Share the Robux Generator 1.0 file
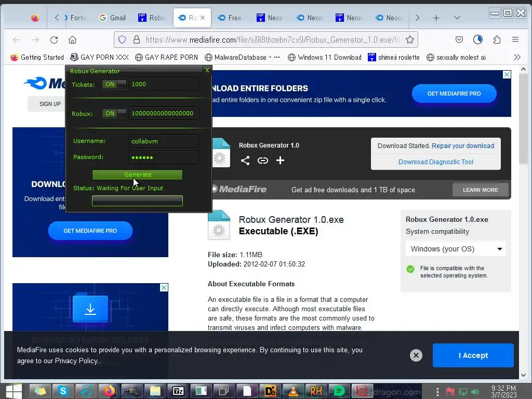Viewport: 532px width, 399px height. 245,161
